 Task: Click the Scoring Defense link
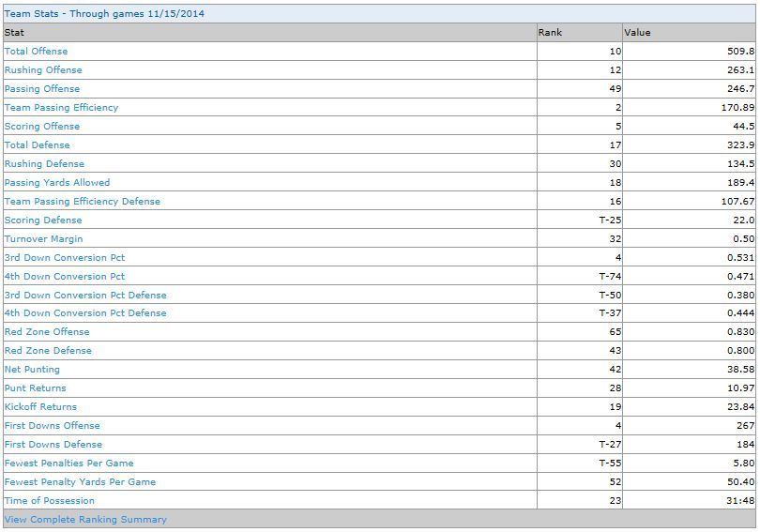(x=43, y=220)
